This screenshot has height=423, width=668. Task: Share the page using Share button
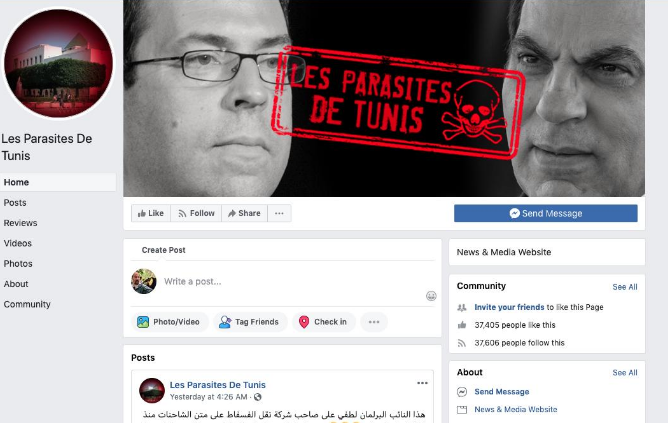245,213
